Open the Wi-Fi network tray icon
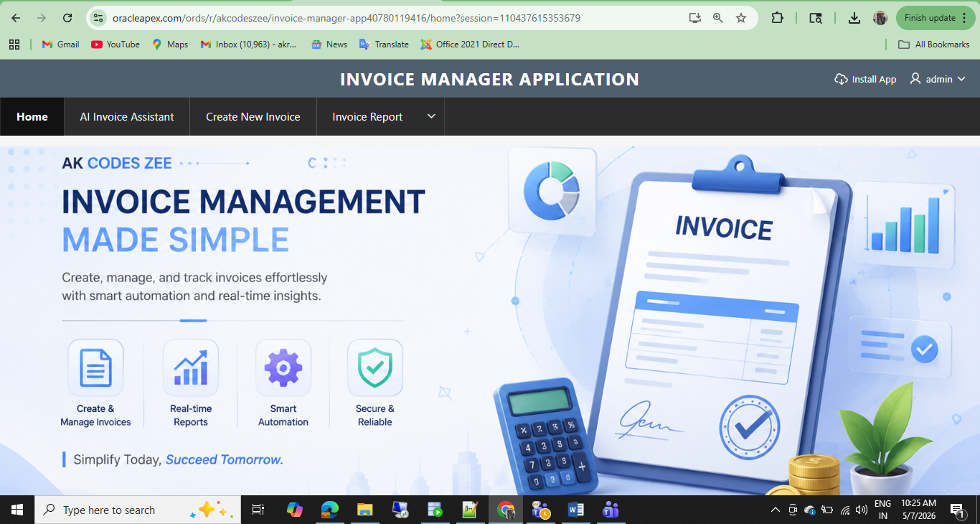The width and height of the screenshot is (980, 524). pyautogui.click(x=845, y=510)
